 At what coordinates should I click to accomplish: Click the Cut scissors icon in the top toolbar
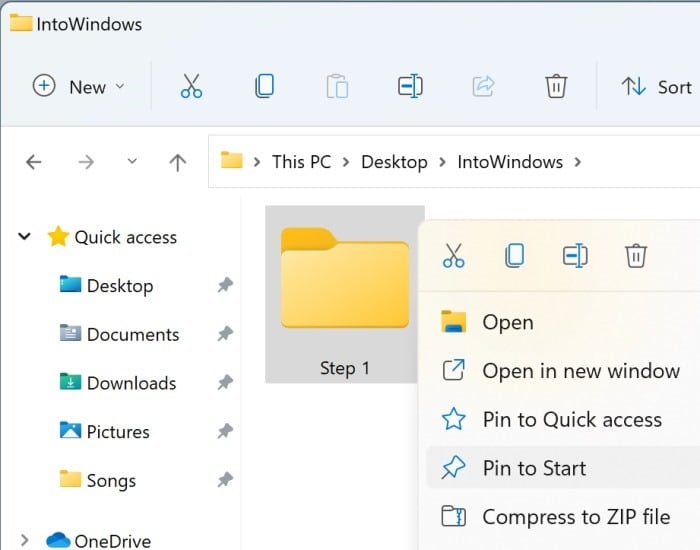pos(191,86)
